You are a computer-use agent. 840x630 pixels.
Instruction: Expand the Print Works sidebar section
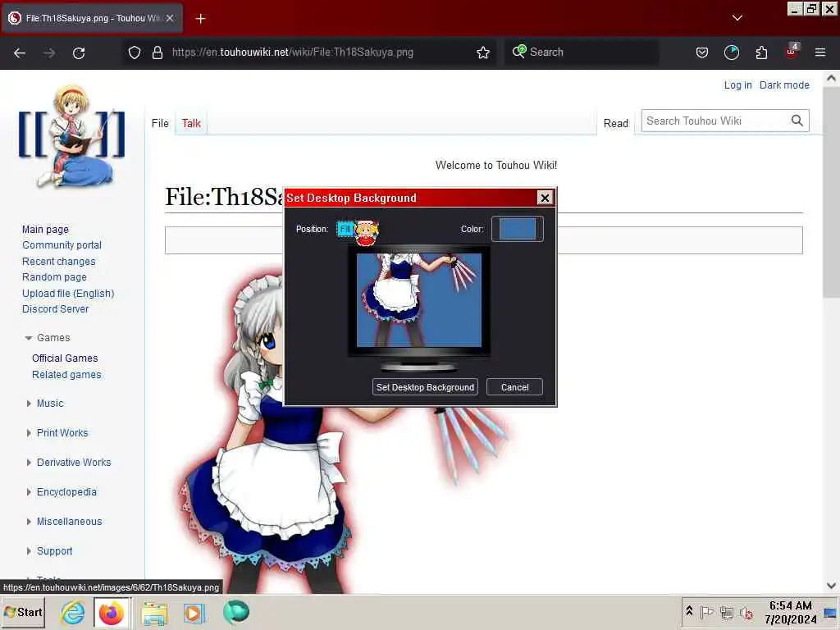(29, 433)
